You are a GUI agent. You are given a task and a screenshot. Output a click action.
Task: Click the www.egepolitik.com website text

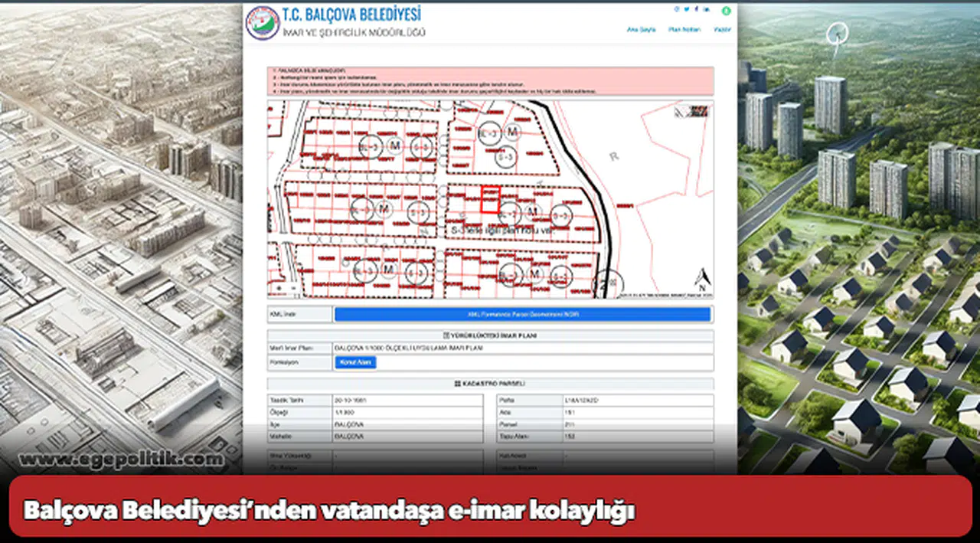tap(121, 459)
